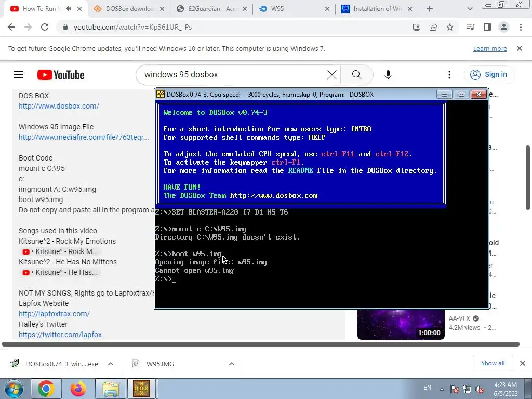The height and width of the screenshot is (399, 532).
Task: Open the taskbar clock showing 4:23 AM
Action: point(506,389)
